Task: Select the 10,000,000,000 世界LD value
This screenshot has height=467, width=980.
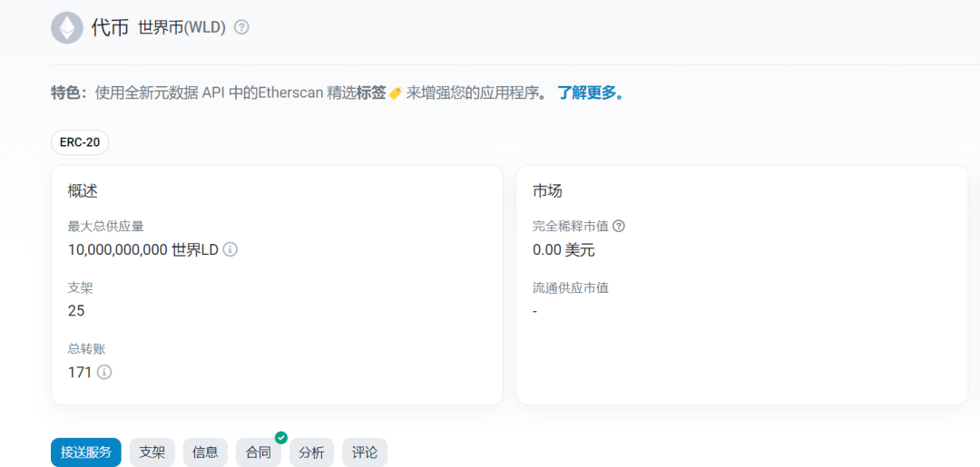Action: click(143, 249)
